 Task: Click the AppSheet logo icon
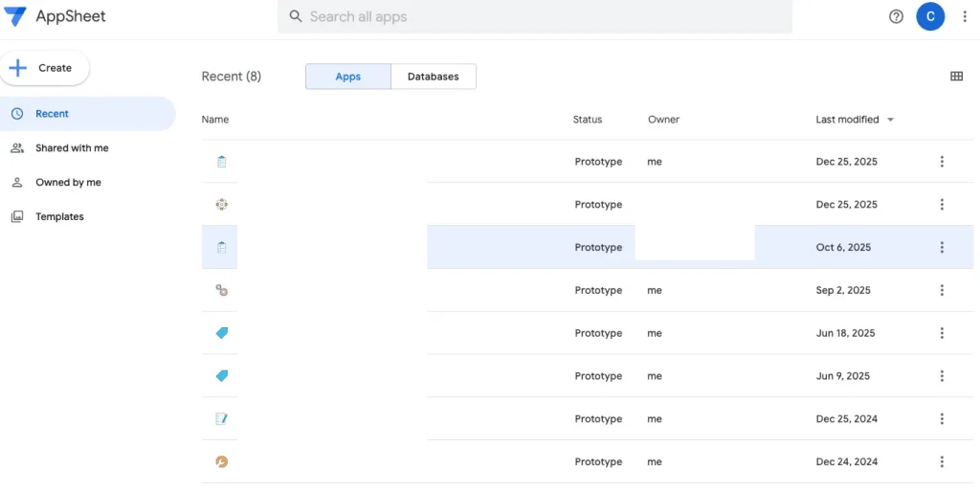point(15,17)
